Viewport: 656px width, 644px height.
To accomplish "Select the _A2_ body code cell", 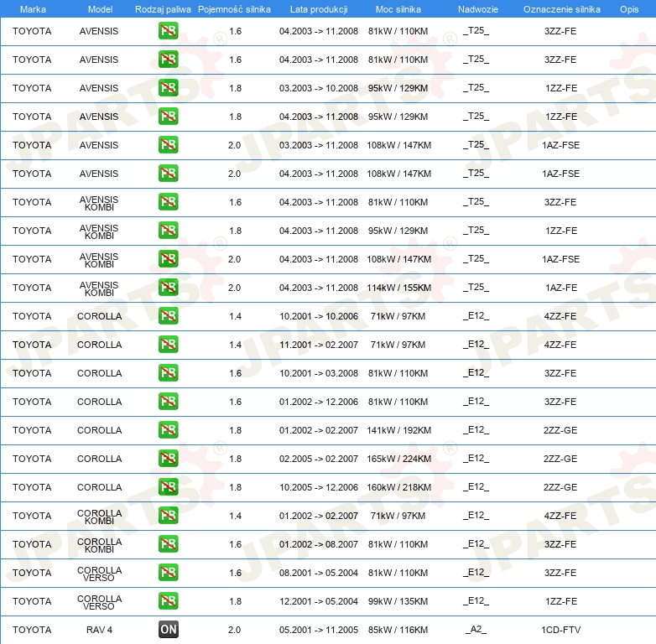I will 476,630.
